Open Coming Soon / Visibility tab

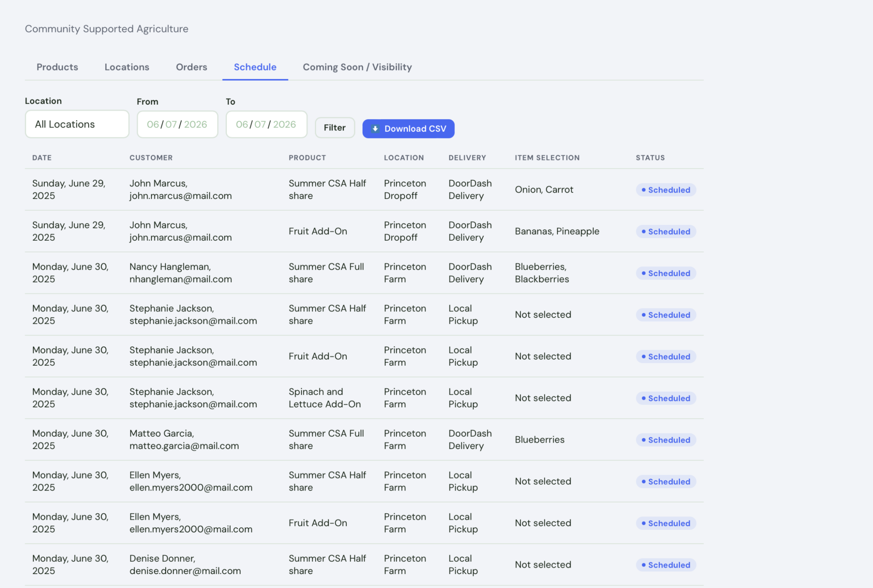pos(357,67)
